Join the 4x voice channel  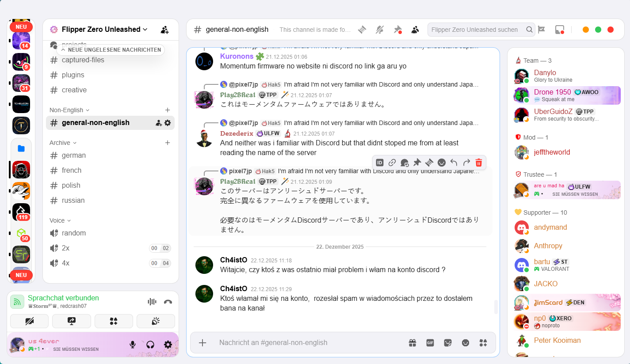pos(110,263)
